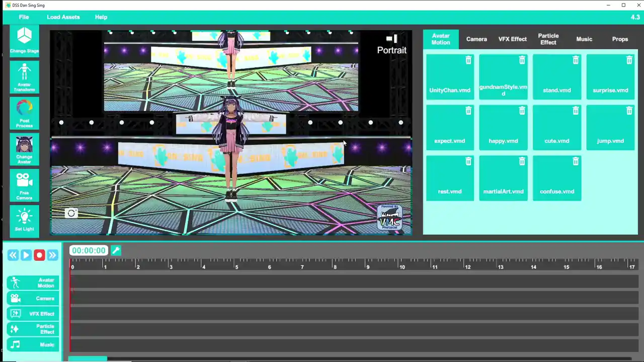Select the expect.vmd motion card
The image size is (644, 362).
[x=450, y=128]
